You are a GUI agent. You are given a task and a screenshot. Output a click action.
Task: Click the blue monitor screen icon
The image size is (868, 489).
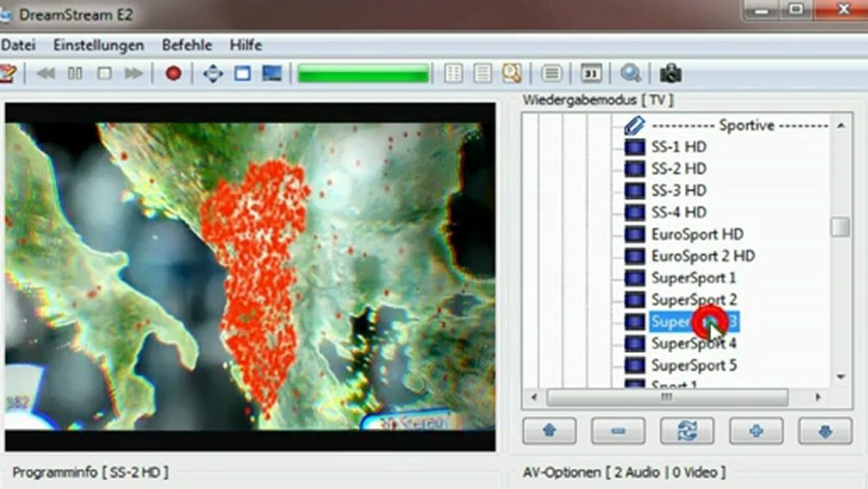271,73
